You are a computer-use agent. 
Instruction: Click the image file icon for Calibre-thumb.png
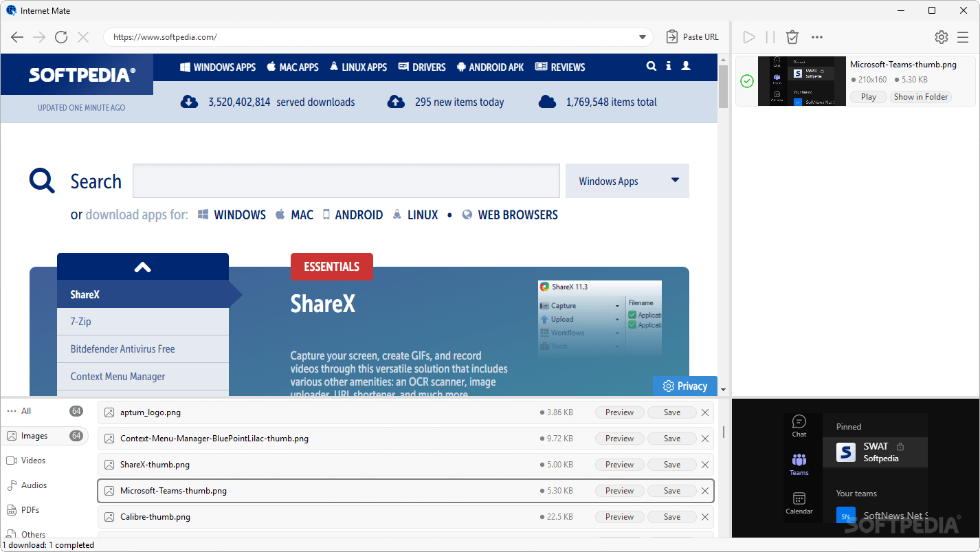pyautogui.click(x=109, y=517)
